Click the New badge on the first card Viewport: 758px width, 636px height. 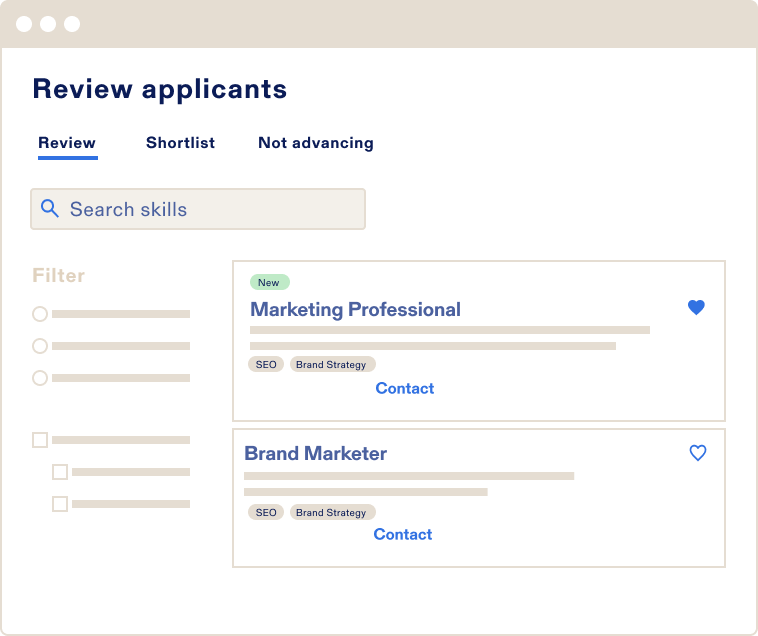pyautogui.click(x=269, y=282)
